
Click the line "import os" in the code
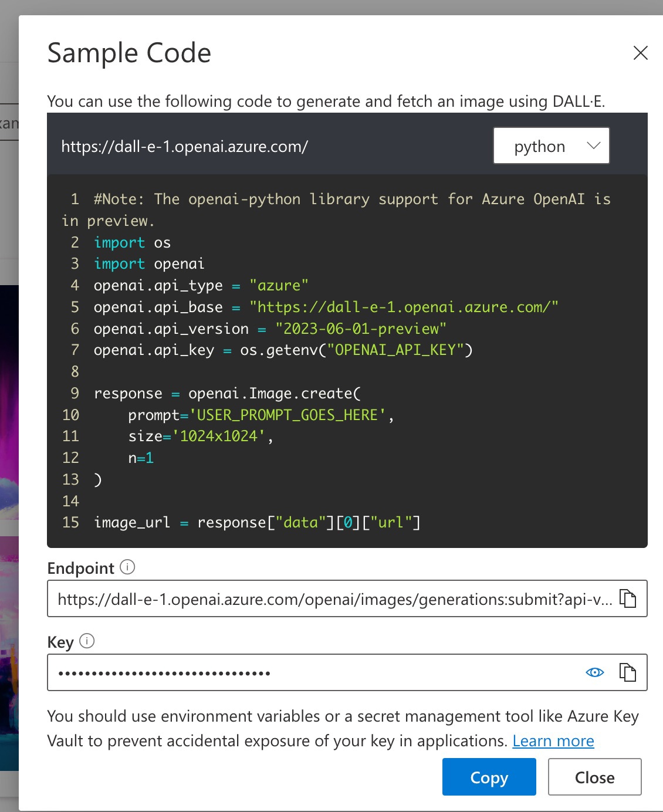click(132, 242)
